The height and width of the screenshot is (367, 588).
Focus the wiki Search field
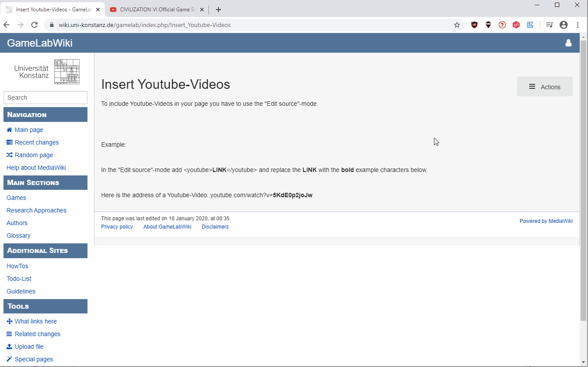(45, 98)
